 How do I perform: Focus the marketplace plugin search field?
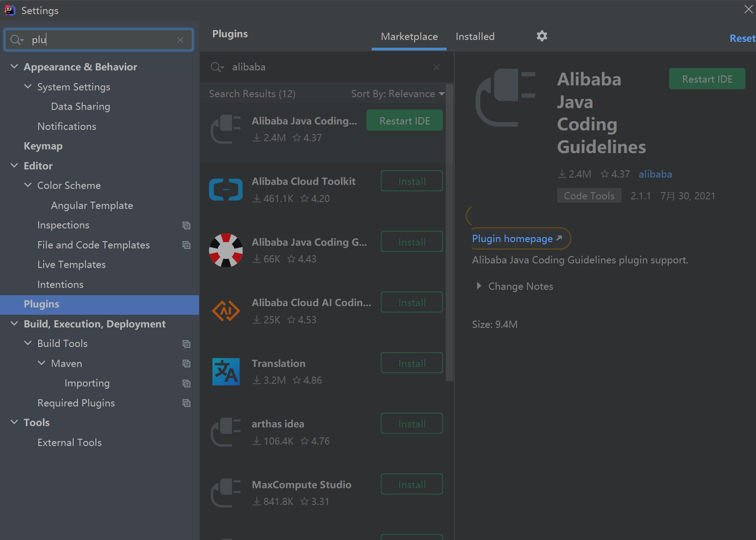(326, 67)
